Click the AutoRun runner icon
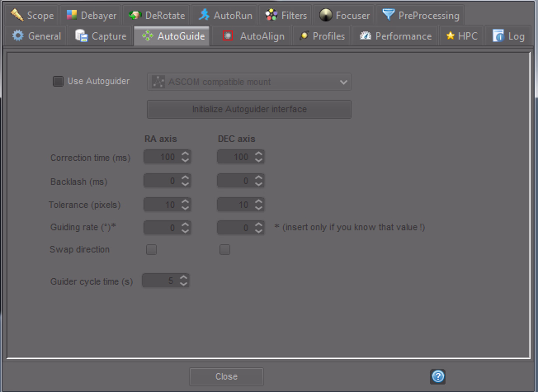 204,15
